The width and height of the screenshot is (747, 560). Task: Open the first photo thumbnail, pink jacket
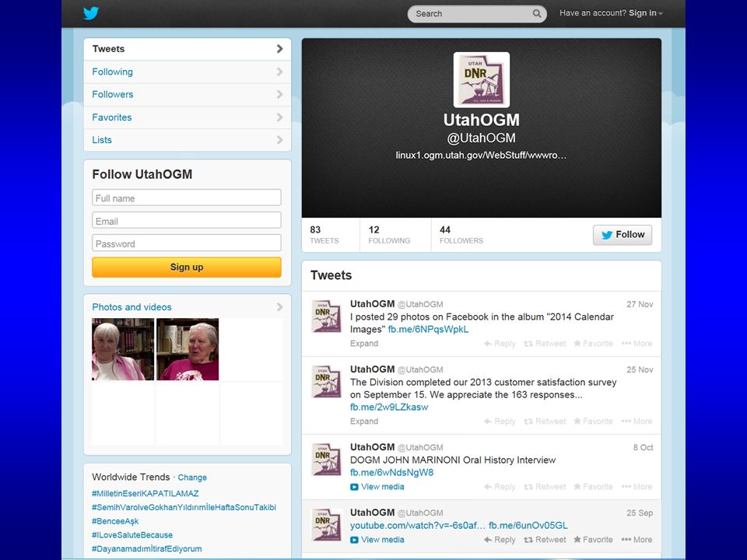[x=123, y=349]
